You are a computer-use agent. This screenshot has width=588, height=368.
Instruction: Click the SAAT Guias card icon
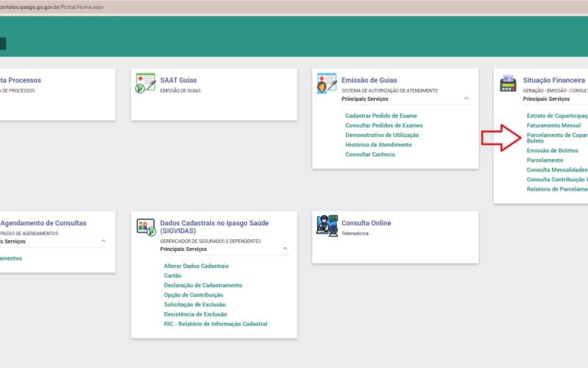tap(146, 82)
